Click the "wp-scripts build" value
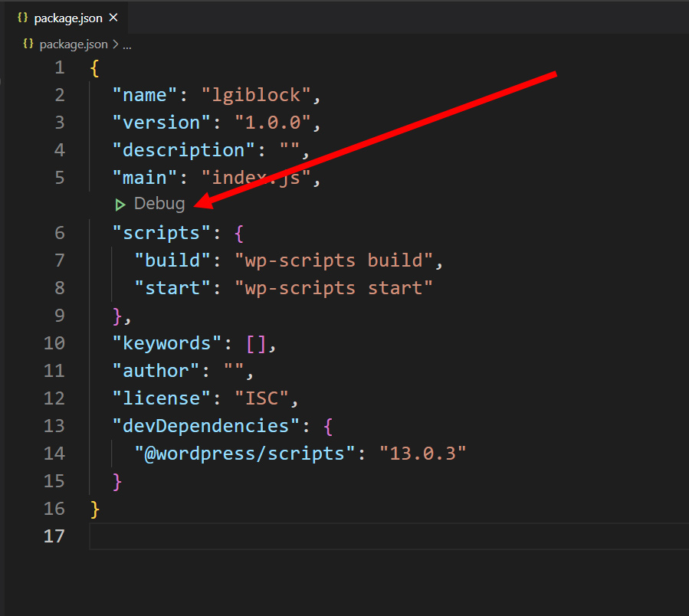 (x=333, y=260)
